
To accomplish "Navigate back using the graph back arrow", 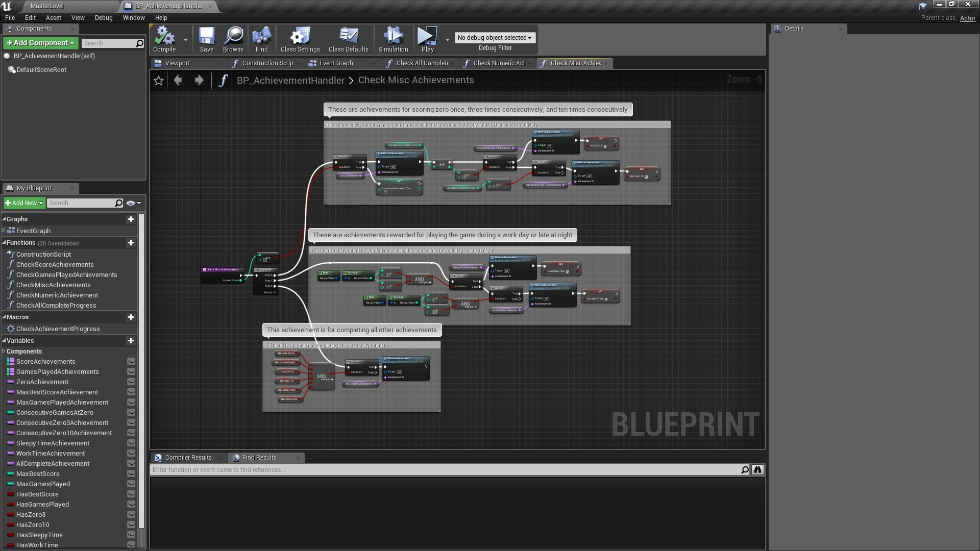I will coord(177,81).
